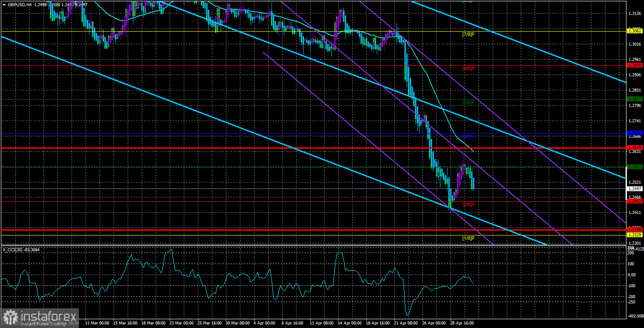Click the 23 Mar 00:00 time label
644x328 pixels.
(x=181, y=323)
